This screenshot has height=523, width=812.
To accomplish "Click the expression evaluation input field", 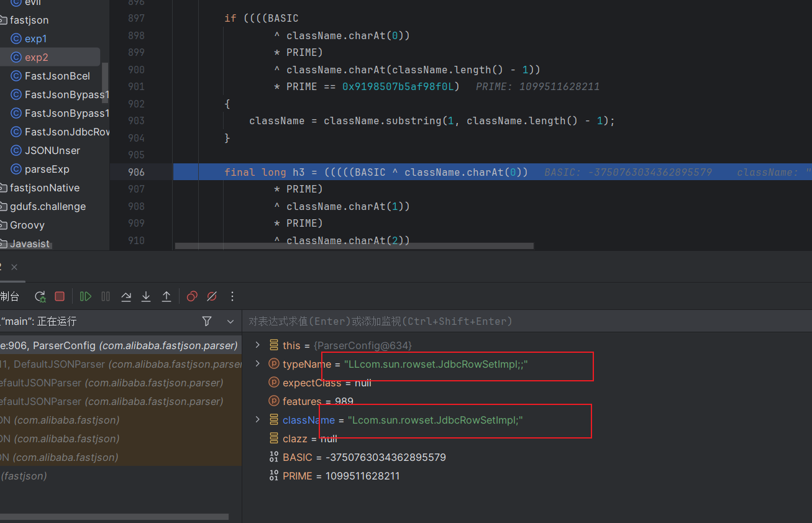I will [x=526, y=321].
